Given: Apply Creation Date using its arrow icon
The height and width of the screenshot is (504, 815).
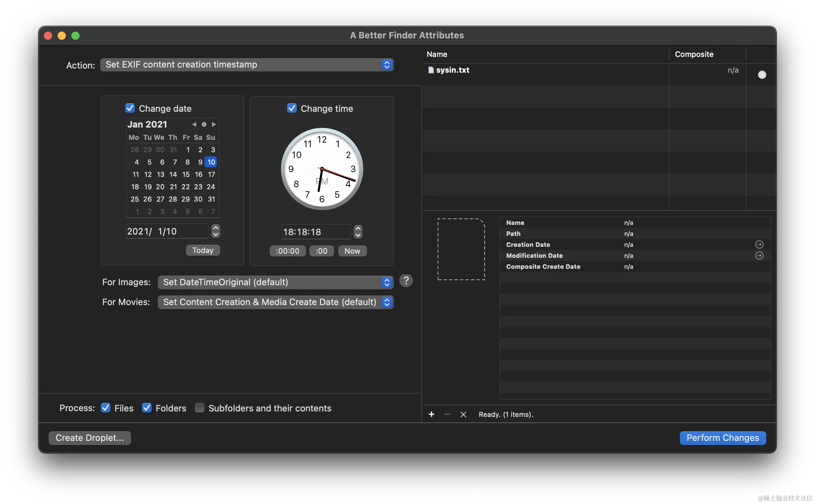Looking at the screenshot, I should (759, 244).
